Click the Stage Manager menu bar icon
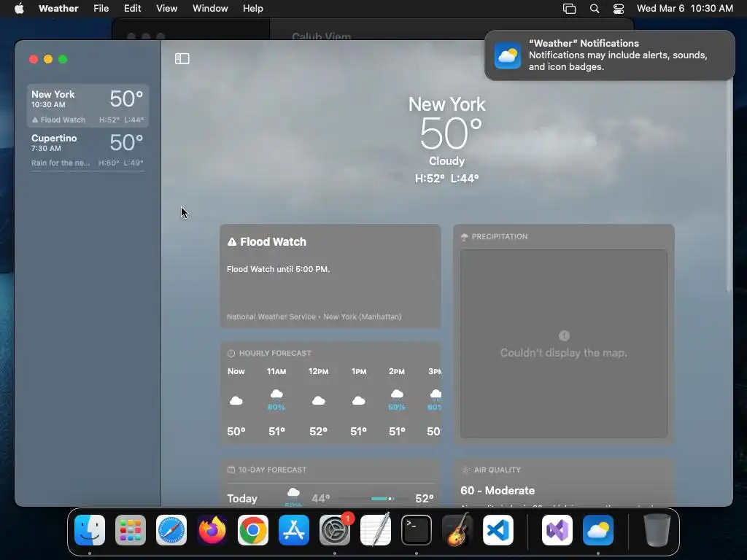Viewport: 747px width, 560px height. [x=569, y=9]
